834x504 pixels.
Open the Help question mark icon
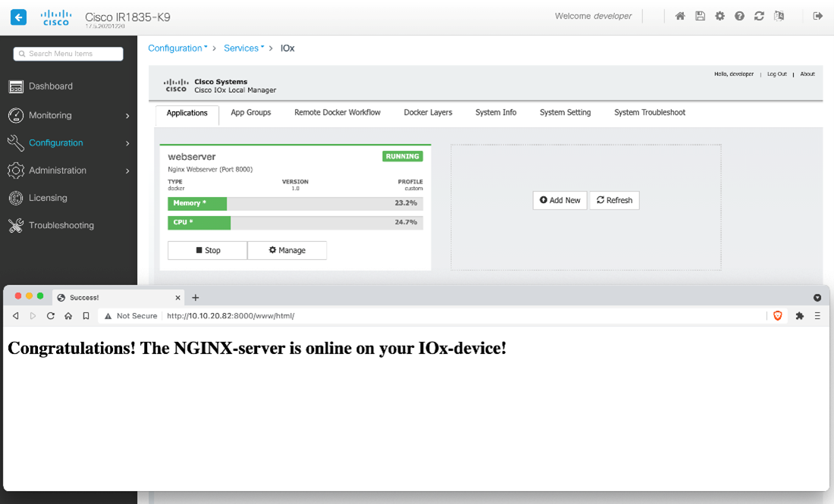coord(739,16)
